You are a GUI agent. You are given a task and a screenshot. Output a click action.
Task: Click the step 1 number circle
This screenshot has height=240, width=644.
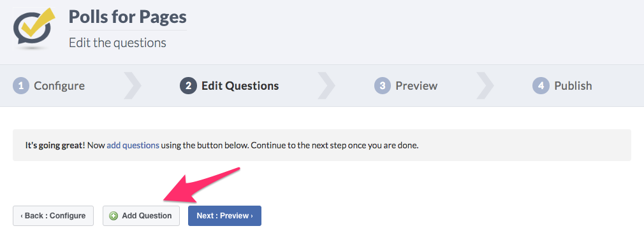(x=21, y=86)
